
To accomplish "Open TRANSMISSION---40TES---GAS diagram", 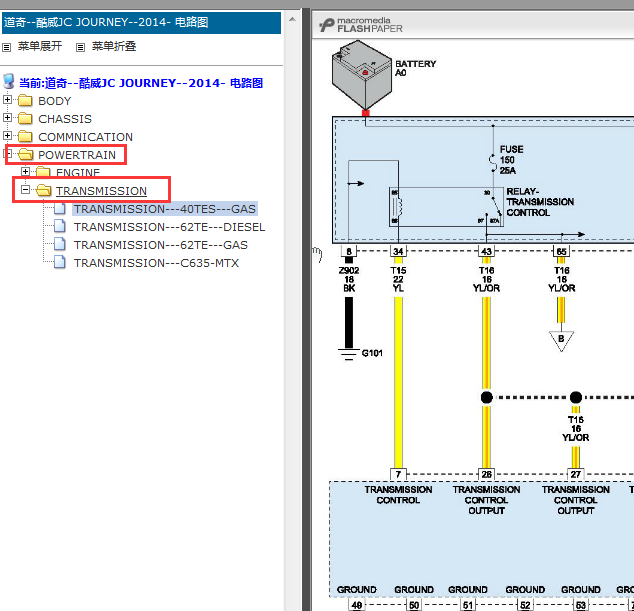I will 165,209.
